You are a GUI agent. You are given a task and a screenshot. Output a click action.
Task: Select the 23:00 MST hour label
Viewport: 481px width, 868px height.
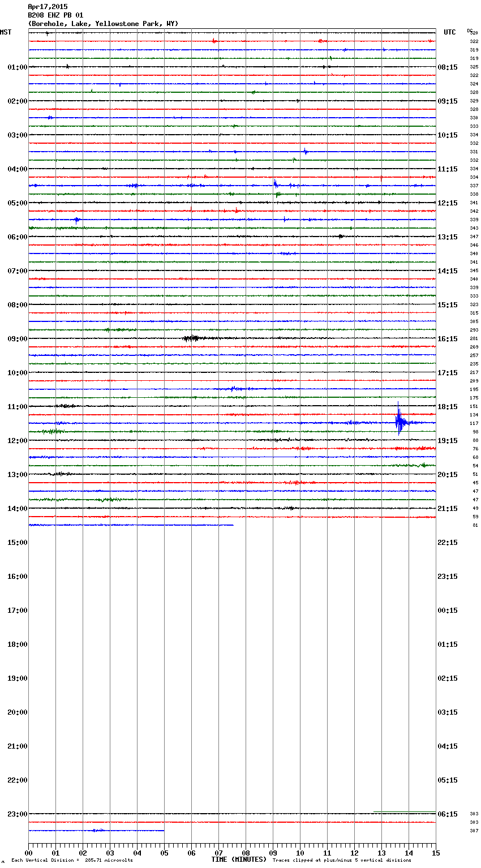[x=18, y=814]
